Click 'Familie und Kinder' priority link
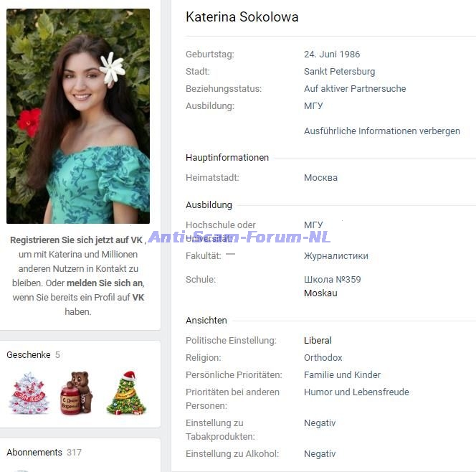The width and height of the screenshot is (476, 472). click(x=342, y=375)
